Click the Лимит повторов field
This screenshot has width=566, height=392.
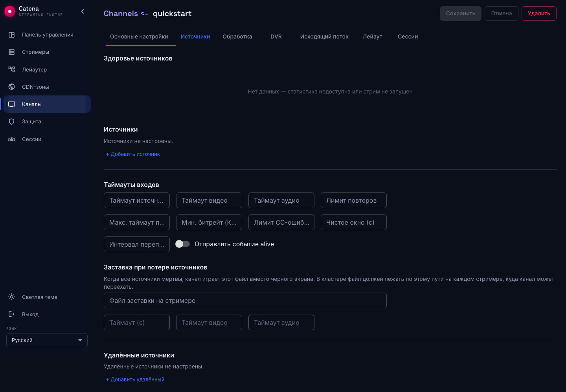coord(354,200)
